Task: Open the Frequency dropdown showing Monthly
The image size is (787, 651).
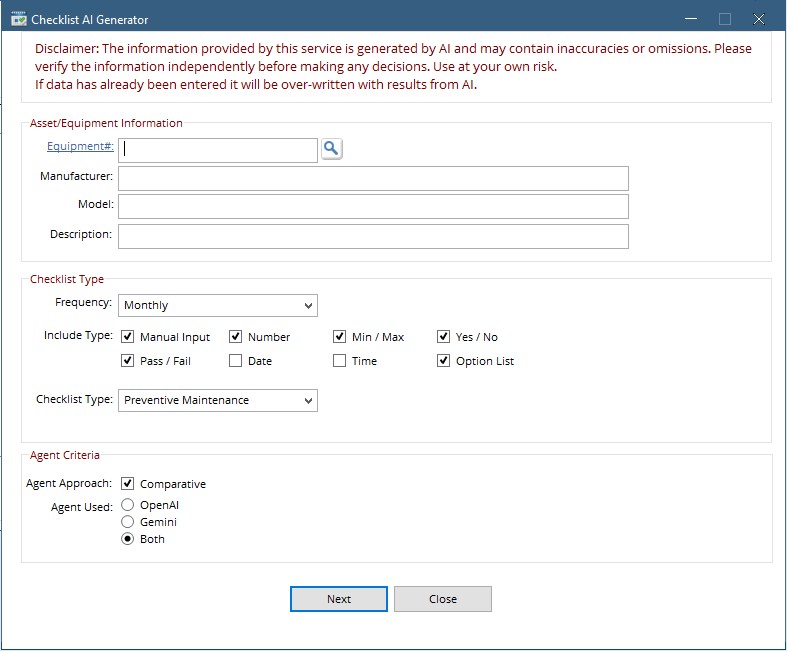Action: coord(218,305)
